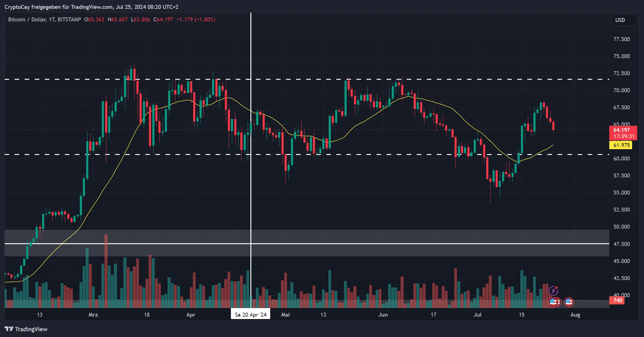Image resolution: width=644 pixels, height=337 pixels.
Task: Click the 'Apr' label on the time axis
Action: (191, 315)
